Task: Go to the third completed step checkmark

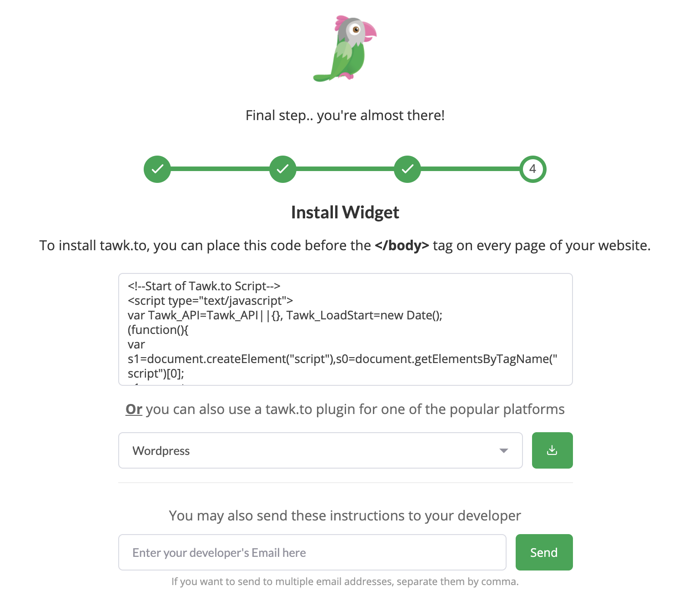Action: (x=407, y=169)
